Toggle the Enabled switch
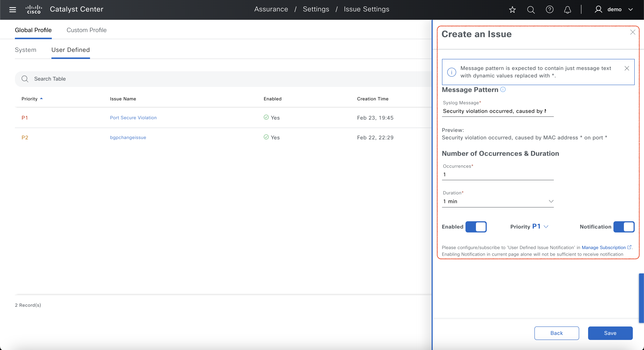This screenshot has height=350, width=644. 476,226
